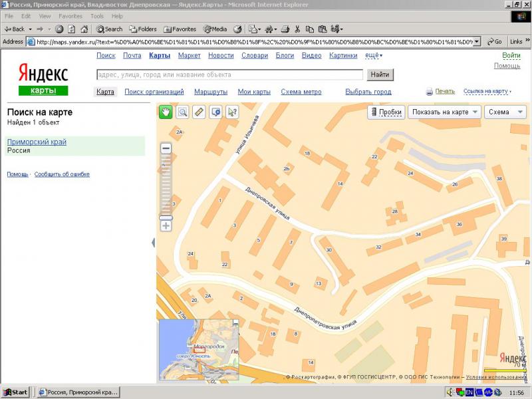This screenshot has width=532, height=399.
Task: Expand the ещё services dropdown
Action: point(374,55)
